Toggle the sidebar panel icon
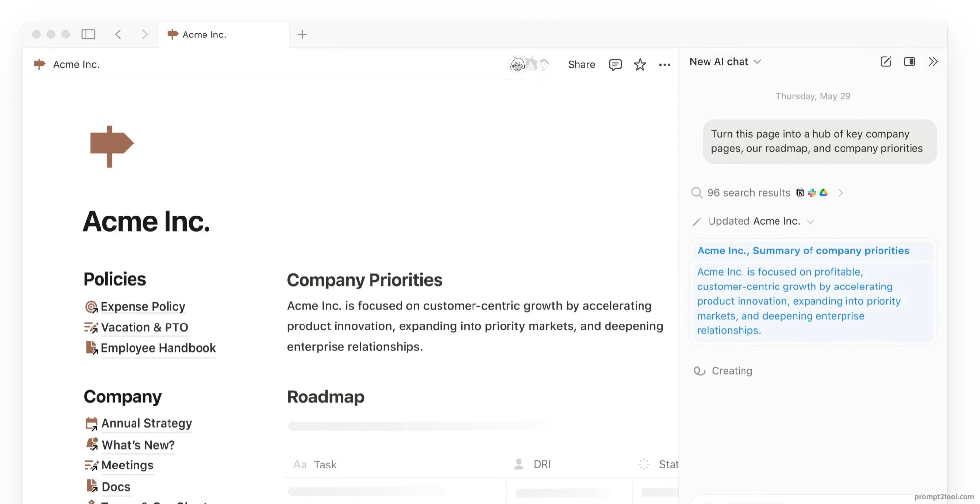 (x=88, y=34)
